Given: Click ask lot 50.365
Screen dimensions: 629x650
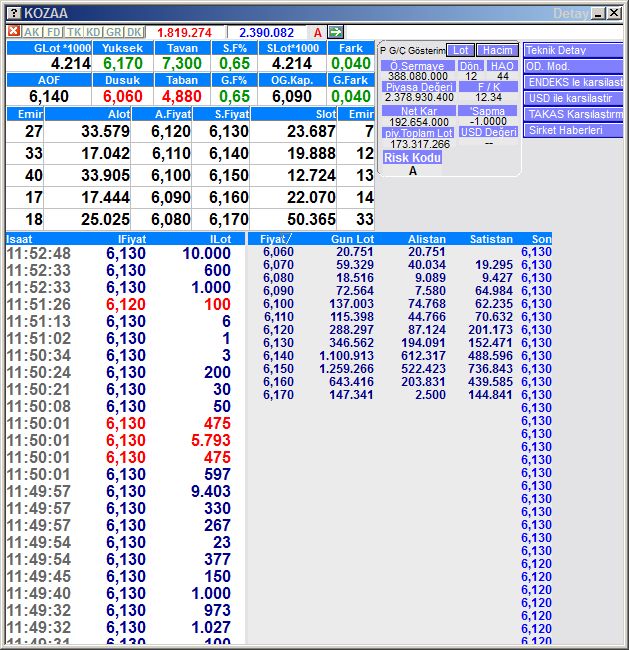Looking at the screenshot, I should 311,219.
